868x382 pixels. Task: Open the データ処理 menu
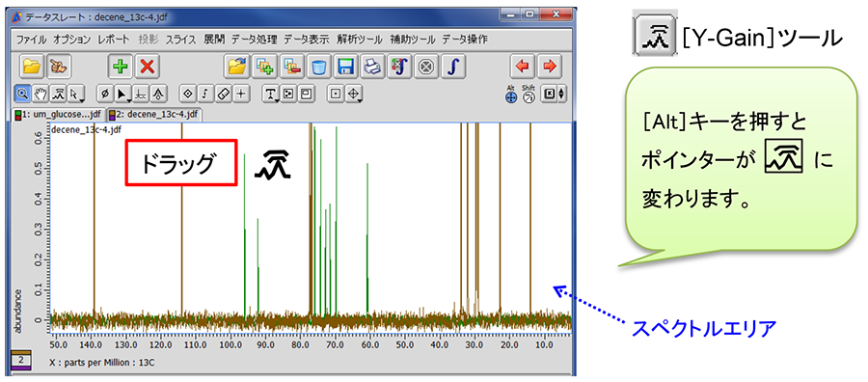coord(254,40)
